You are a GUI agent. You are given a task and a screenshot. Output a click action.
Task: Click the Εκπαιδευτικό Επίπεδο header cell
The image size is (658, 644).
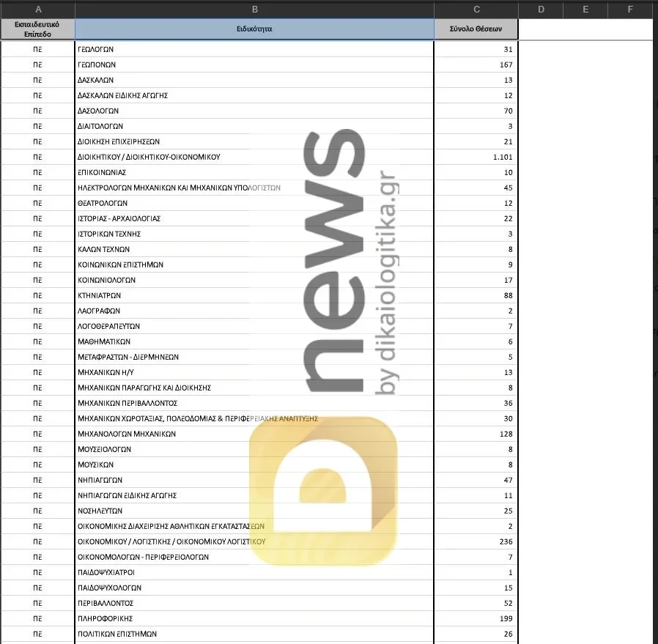click(x=37, y=29)
